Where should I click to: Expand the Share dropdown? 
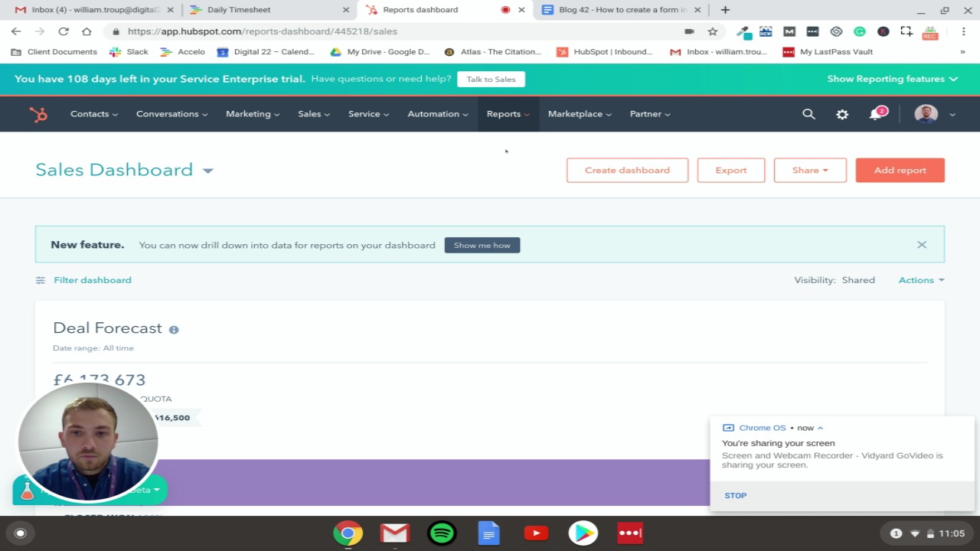point(809,170)
